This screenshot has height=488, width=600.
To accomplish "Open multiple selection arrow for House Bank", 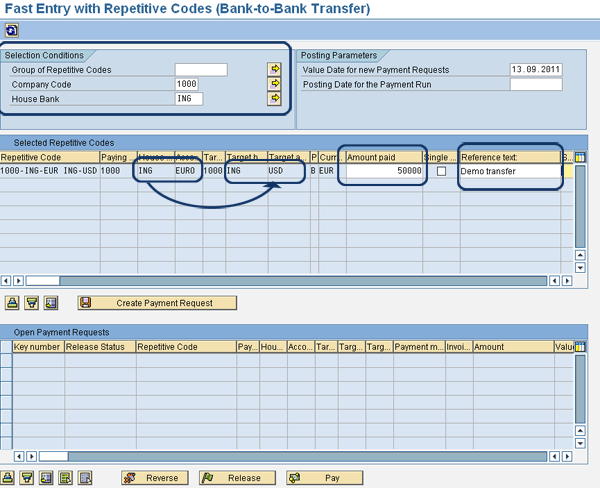I will [x=275, y=98].
